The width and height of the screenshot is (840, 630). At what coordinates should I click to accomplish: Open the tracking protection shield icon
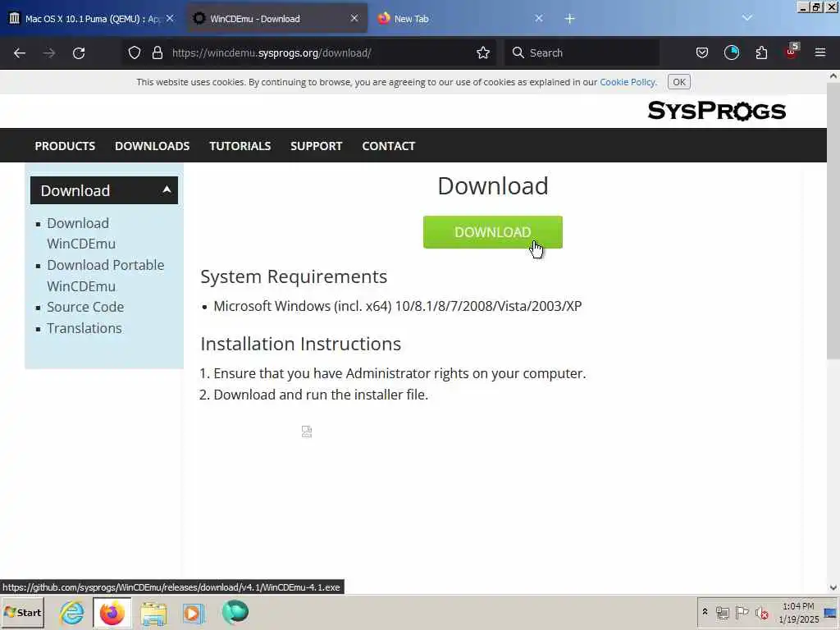tap(135, 52)
